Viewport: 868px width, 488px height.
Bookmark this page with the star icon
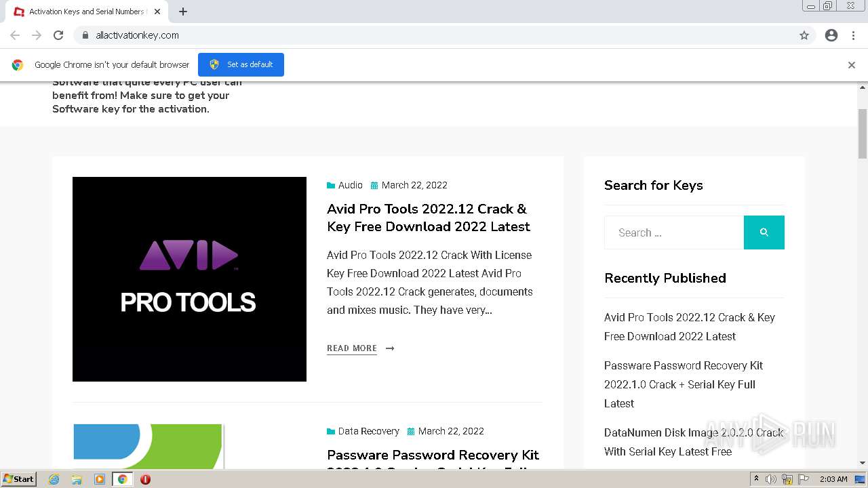[804, 35]
